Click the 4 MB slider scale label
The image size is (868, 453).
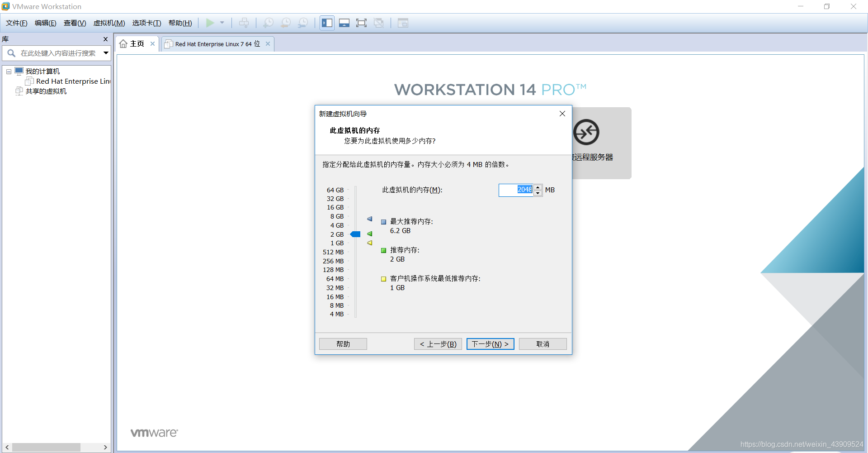(337, 314)
